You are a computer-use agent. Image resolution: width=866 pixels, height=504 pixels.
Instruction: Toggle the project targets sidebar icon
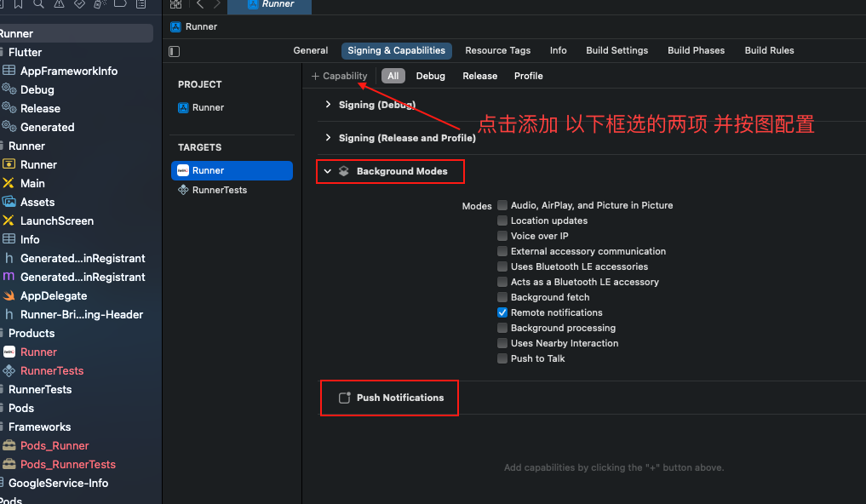[174, 51]
